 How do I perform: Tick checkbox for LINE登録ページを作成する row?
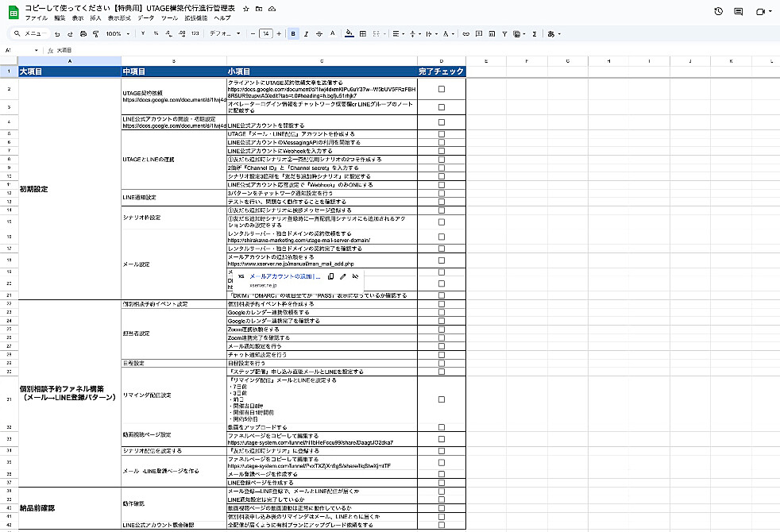(442, 483)
